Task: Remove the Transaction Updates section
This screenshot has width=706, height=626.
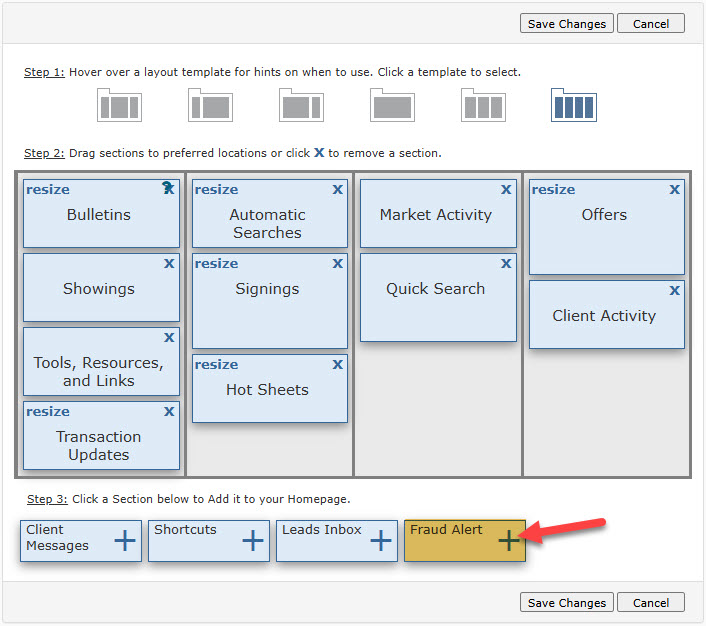Action: point(169,411)
